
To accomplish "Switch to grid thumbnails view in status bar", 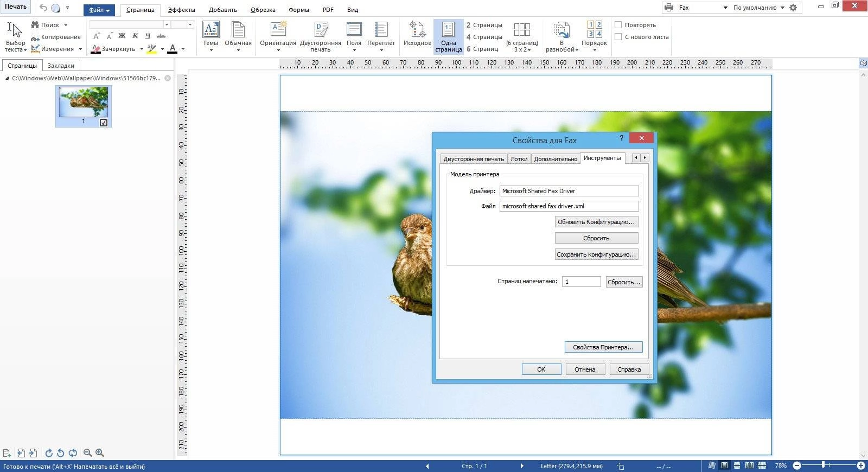I will (x=762, y=466).
